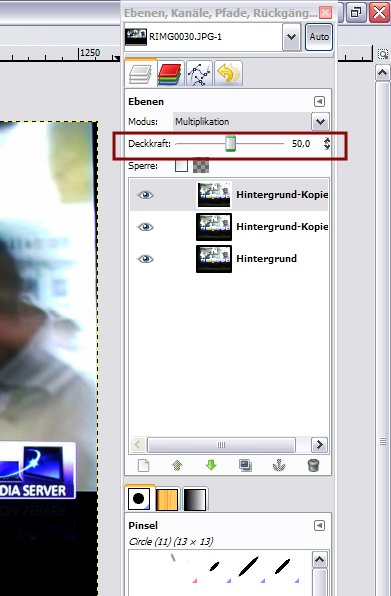Screen dimensions: 391x596
Task: Restore down the main image window
Action: click(356, 12)
